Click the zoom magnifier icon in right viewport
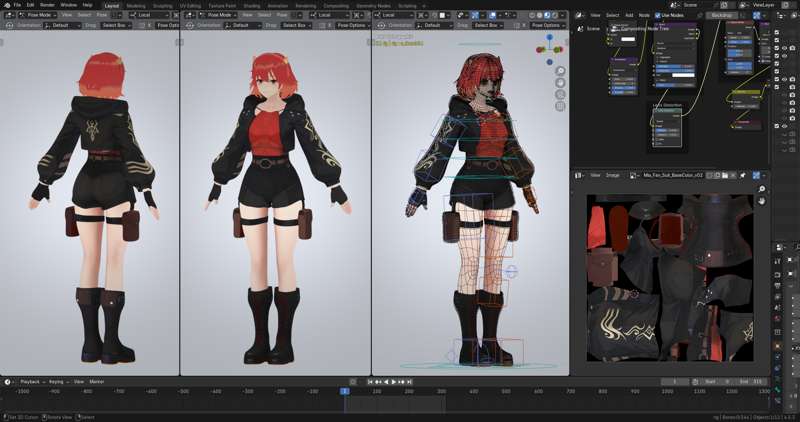Image resolution: width=800 pixels, height=422 pixels. (x=560, y=71)
